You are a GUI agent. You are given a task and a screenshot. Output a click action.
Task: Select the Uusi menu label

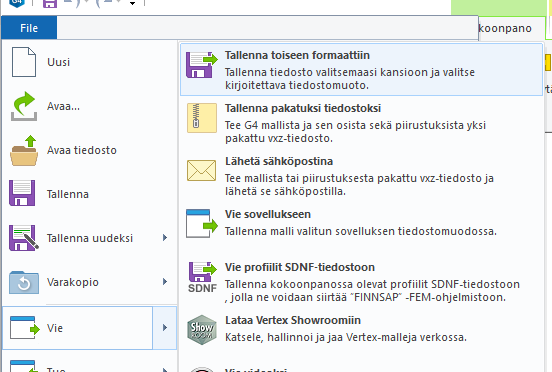click(58, 62)
